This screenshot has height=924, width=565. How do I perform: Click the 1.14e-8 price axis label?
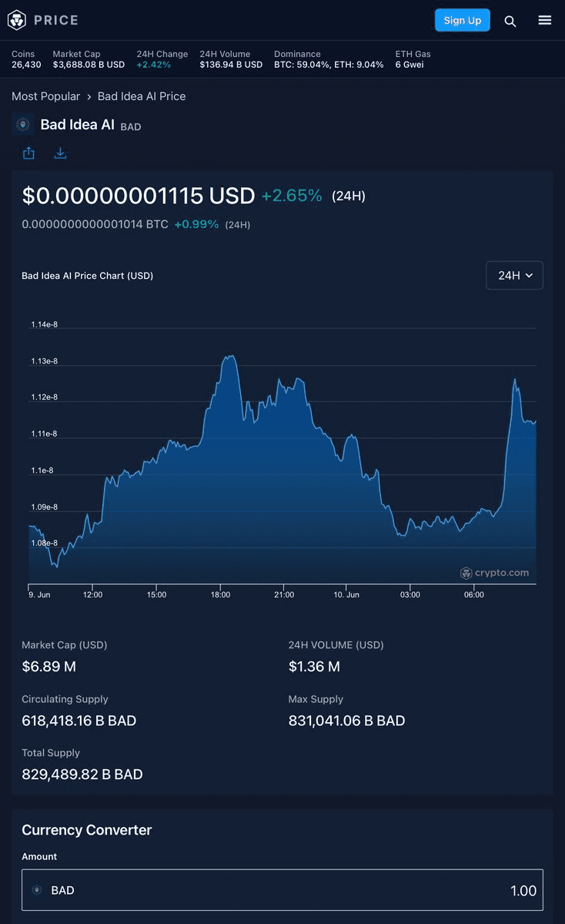coord(44,324)
